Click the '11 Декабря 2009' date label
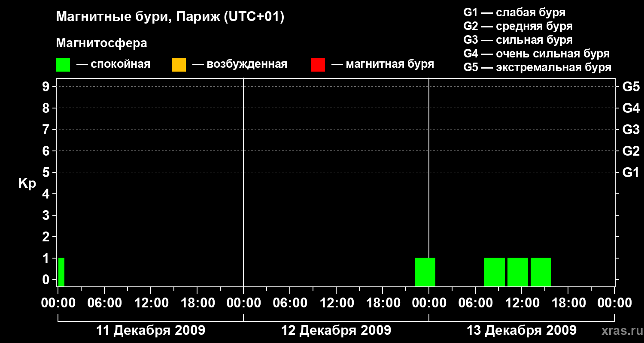The width and height of the screenshot is (644, 343). click(x=151, y=331)
